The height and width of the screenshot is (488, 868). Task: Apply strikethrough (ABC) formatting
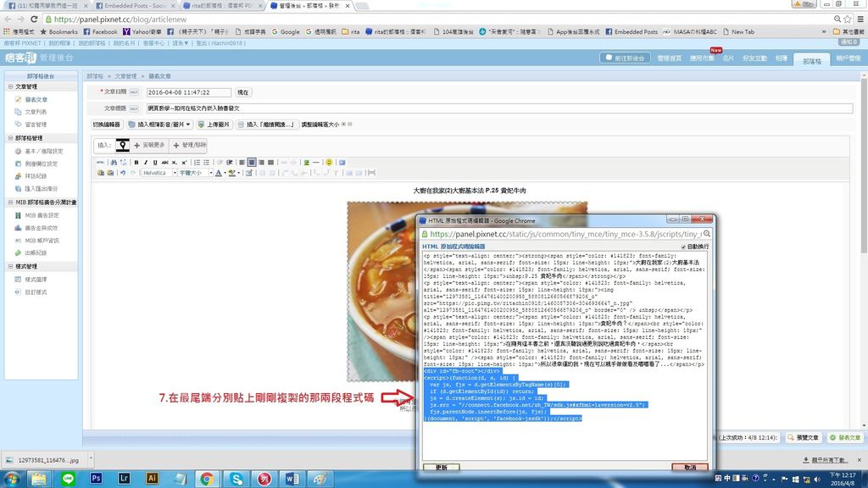[x=164, y=162]
